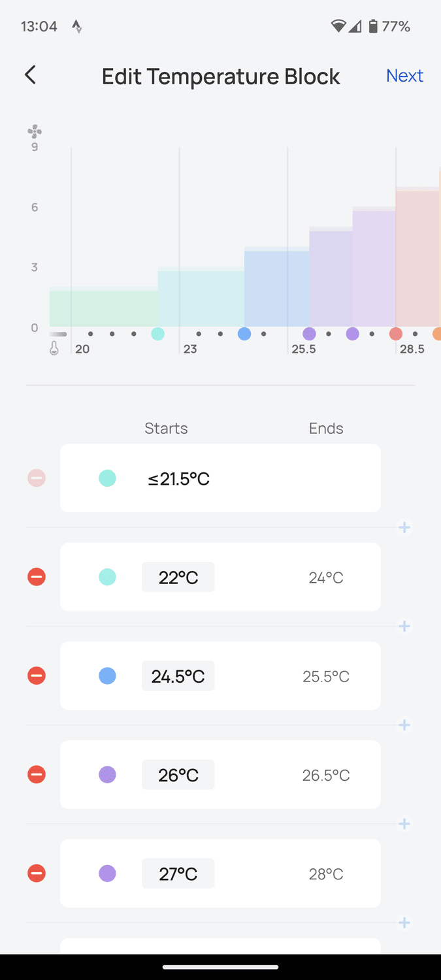Remove the 27°C temperature block
This screenshot has height=980, width=441.
(x=37, y=874)
